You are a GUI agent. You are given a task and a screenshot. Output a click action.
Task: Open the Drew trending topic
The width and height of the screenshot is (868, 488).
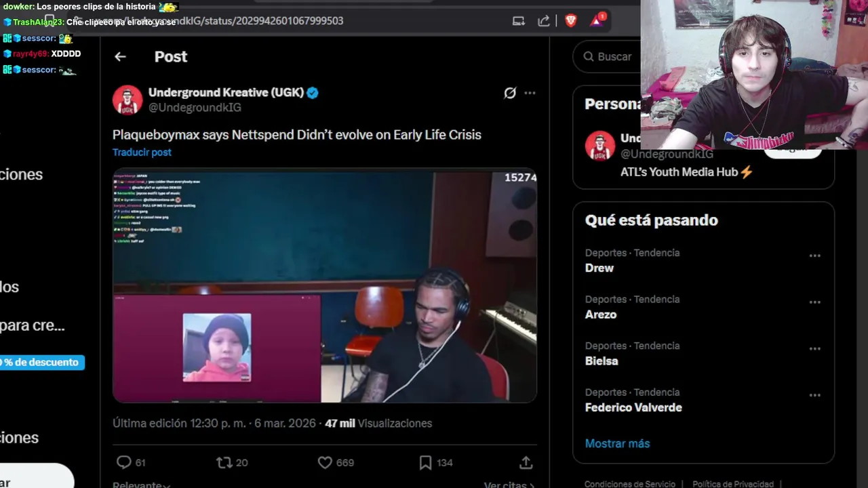coord(599,268)
